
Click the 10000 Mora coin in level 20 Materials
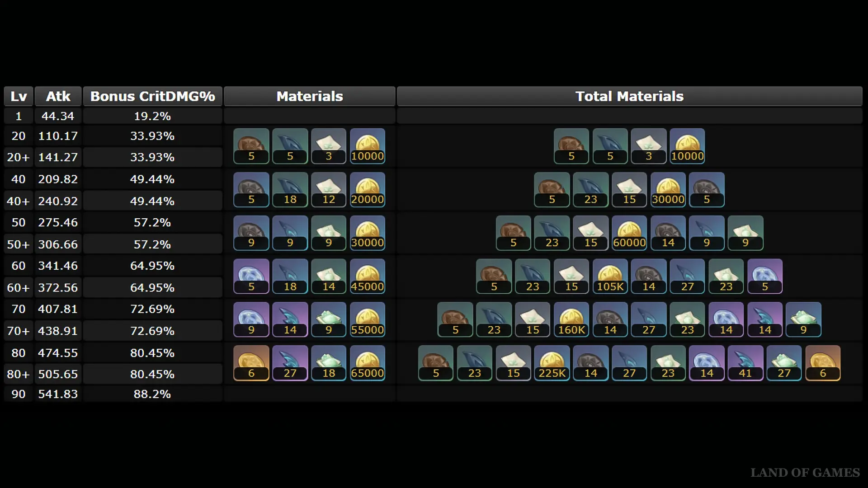click(367, 145)
